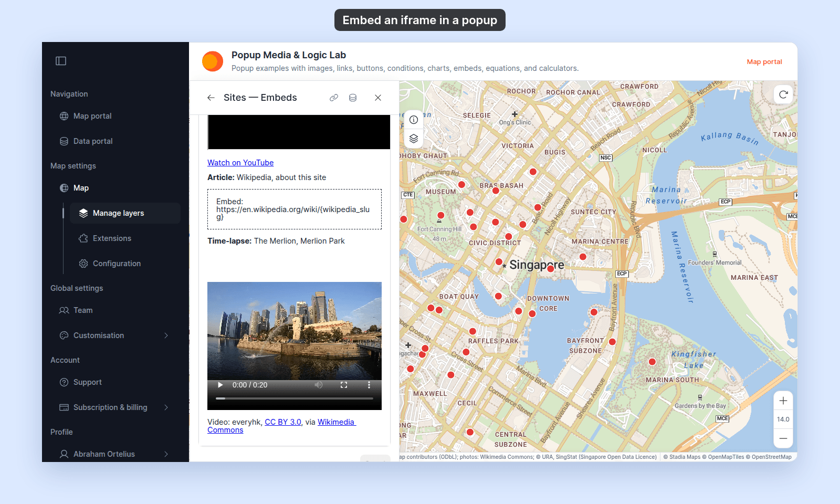Click the Wikipedia embed URL text box
The image size is (840, 504).
(295, 209)
